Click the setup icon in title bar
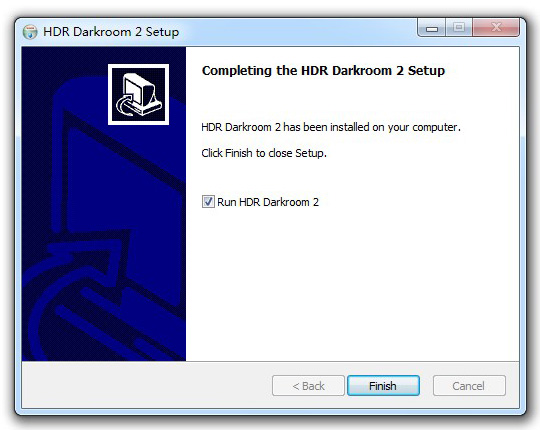The height and width of the screenshot is (430, 540). (x=30, y=32)
